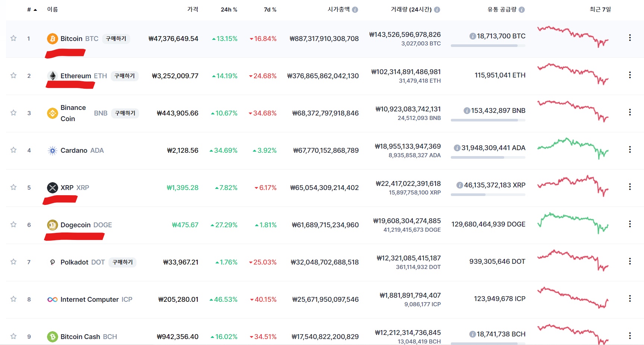Click Bitcoin market cap ₩887,317,910,308,708
This screenshot has width=644, height=345.
[324, 39]
